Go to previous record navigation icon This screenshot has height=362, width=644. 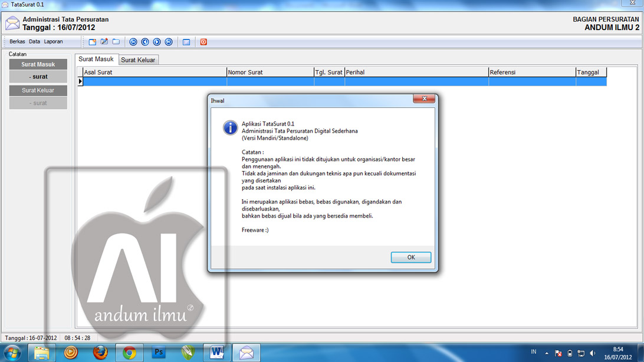(145, 42)
